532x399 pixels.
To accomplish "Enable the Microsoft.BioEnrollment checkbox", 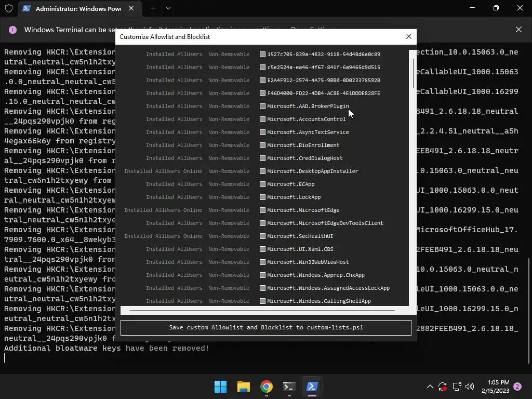I will pyautogui.click(x=262, y=145).
